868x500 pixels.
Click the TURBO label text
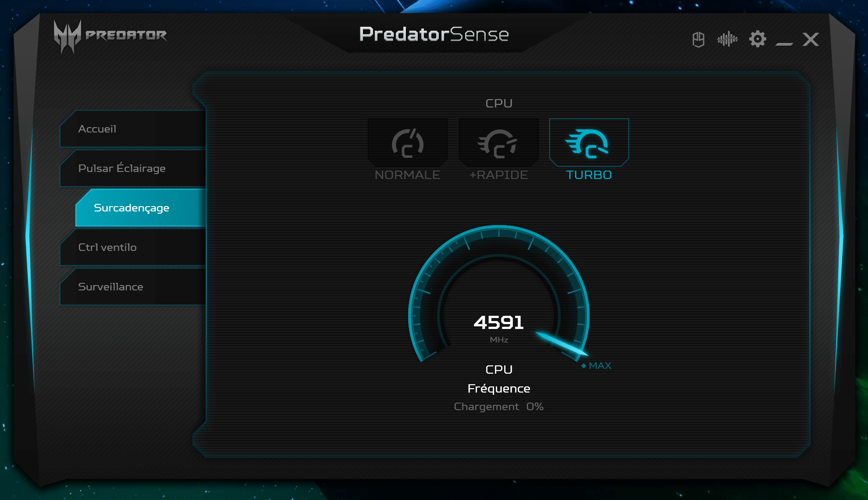pos(589,175)
